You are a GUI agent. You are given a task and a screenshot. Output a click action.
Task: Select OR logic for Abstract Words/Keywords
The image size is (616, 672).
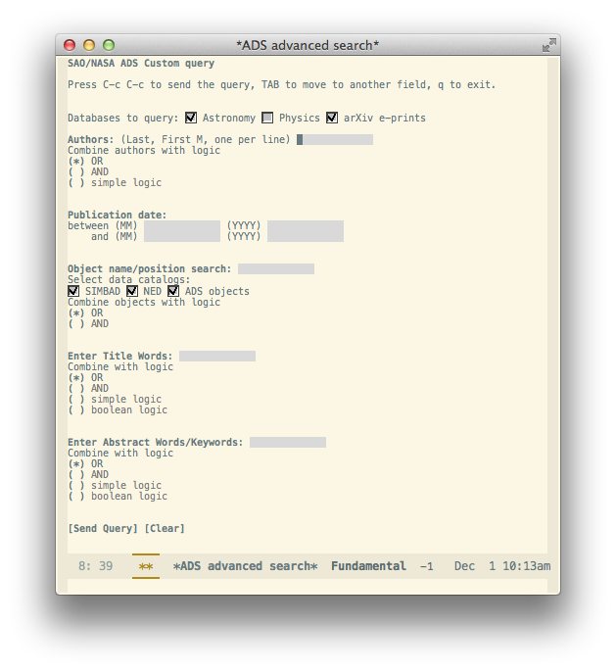pyautogui.click(x=76, y=463)
